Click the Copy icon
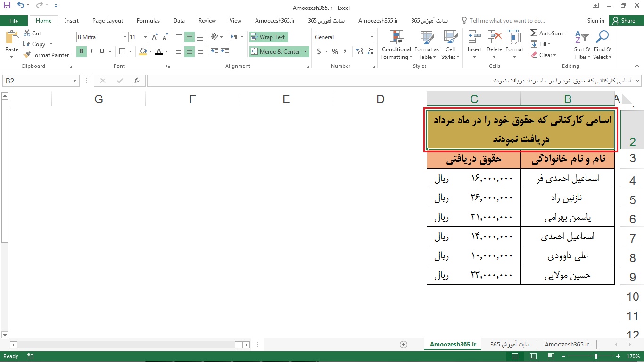 tap(27, 44)
